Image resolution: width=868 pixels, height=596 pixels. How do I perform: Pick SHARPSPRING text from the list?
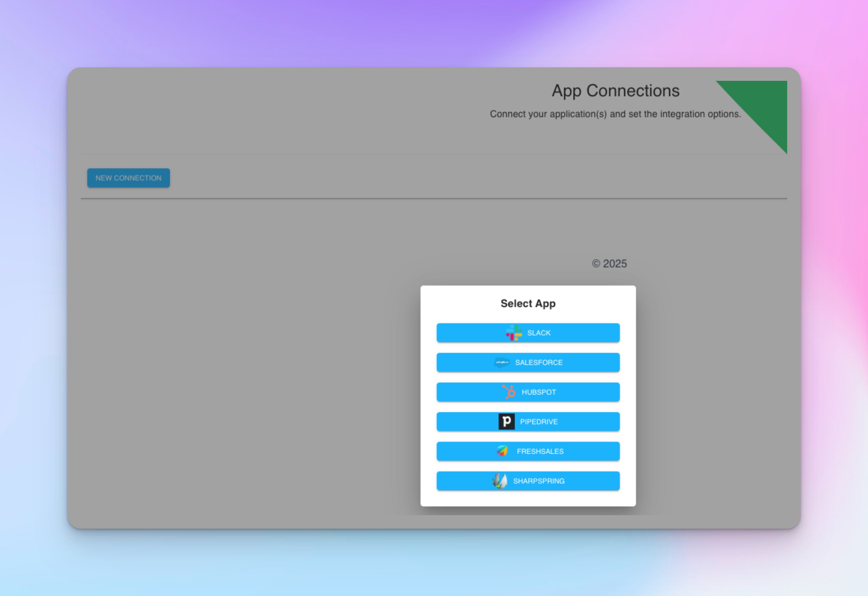pos(539,481)
